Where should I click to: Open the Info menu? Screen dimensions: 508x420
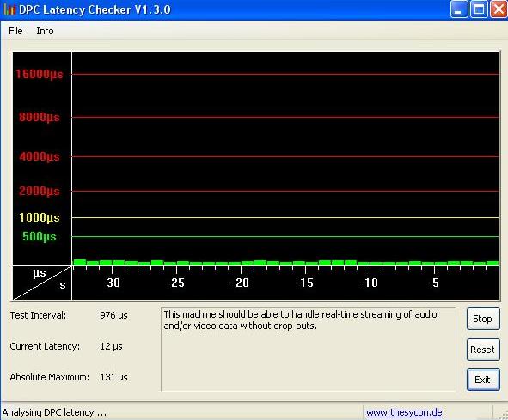[45, 31]
